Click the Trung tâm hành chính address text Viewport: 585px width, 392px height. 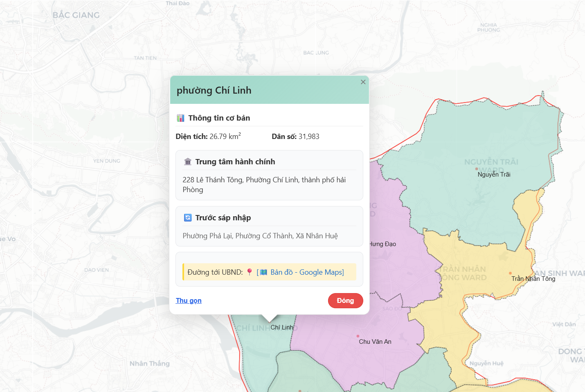pos(264,185)
